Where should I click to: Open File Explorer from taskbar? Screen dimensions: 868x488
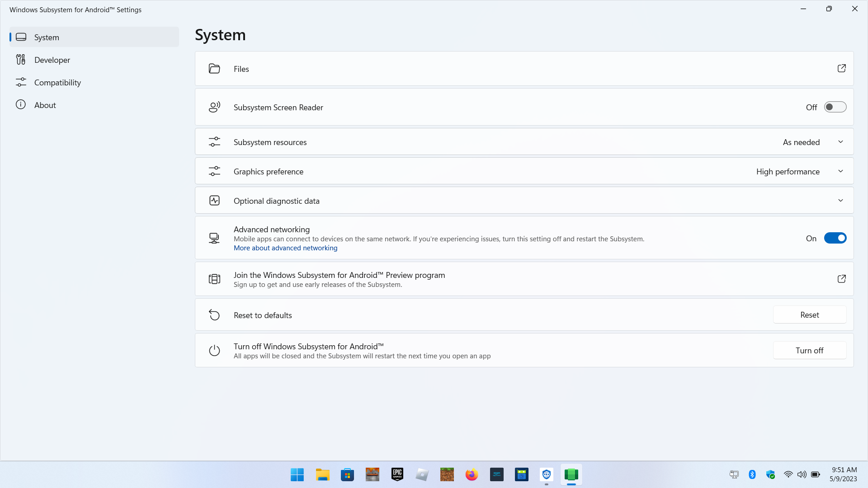(x=322, y=474)
